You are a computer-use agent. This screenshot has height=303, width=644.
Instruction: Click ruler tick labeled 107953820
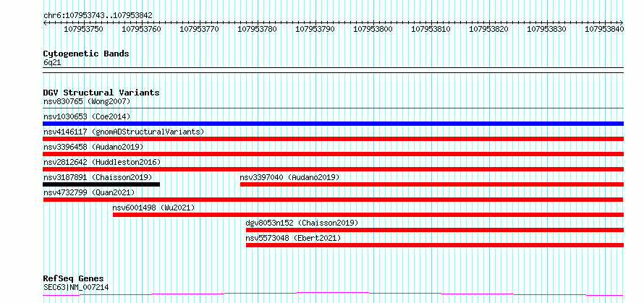click(489, 29)
